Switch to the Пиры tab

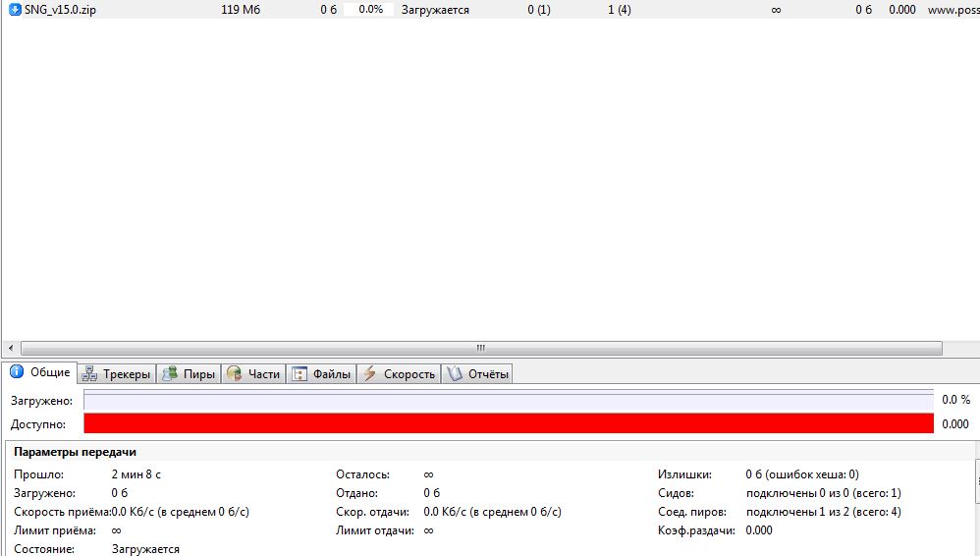click(x=189, y=374)
